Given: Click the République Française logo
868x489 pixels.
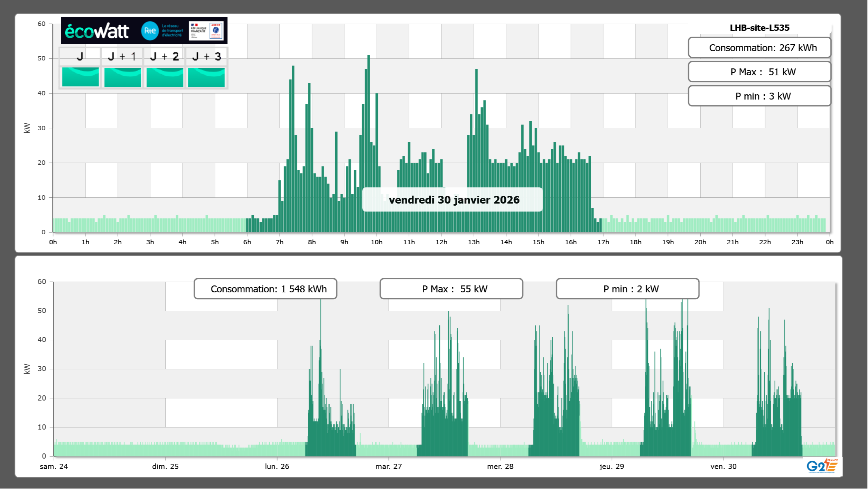Looking at the screenshot, I should (198, 30).
